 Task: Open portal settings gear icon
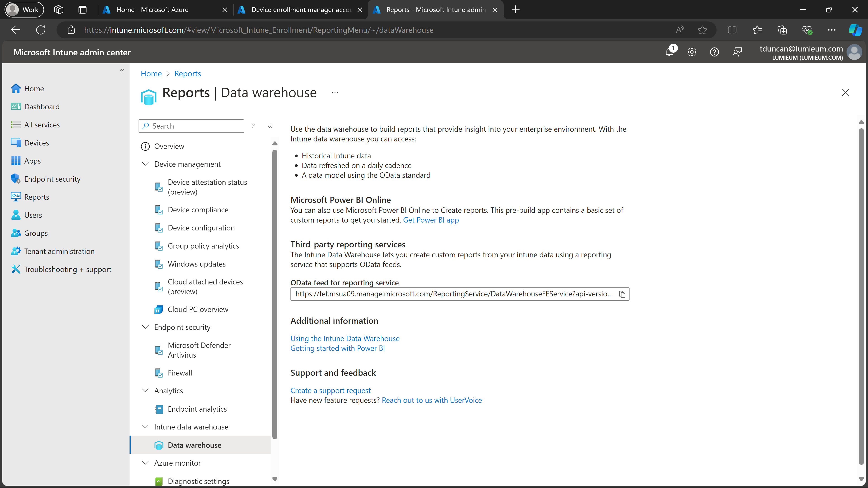tap(692, 52)
